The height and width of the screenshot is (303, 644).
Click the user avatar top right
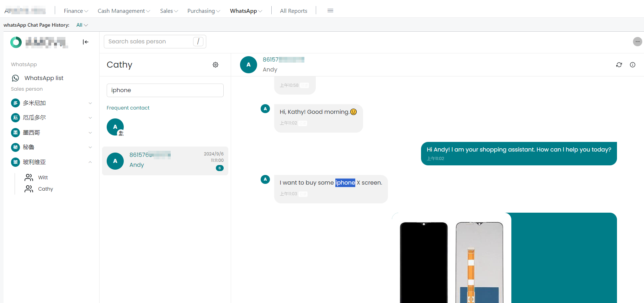(637, 42)
